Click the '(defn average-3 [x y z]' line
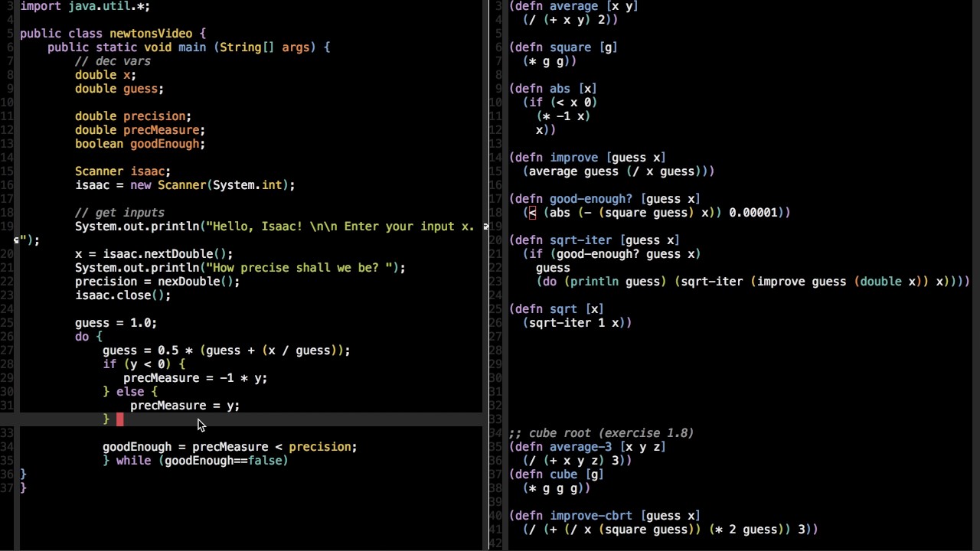The image size is (980, 551). pos(587,447)
